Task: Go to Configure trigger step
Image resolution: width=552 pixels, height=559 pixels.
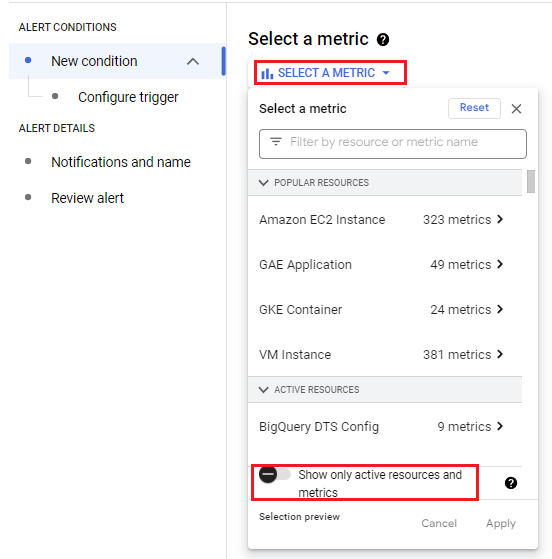Action: pyautogui.click(x=128, y=97)
